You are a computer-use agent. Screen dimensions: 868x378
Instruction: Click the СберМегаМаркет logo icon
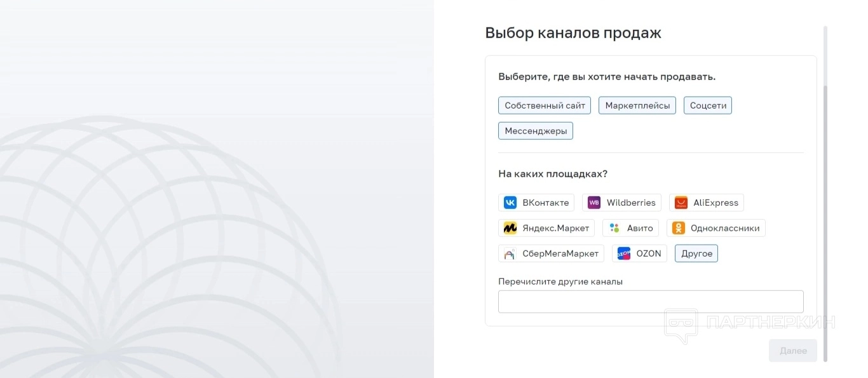tap(510, 253)
